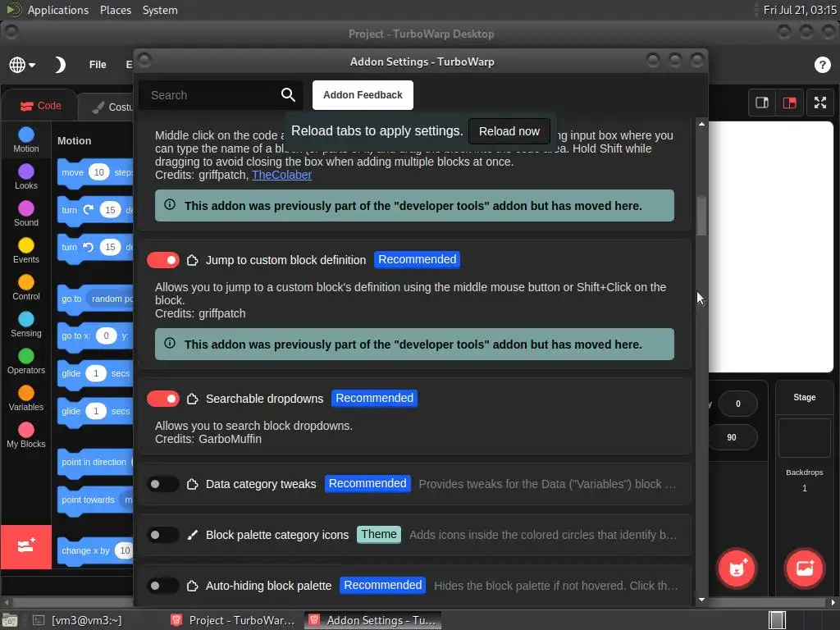
Task: Select the Sensing category
Action: [x=26, y=325]
